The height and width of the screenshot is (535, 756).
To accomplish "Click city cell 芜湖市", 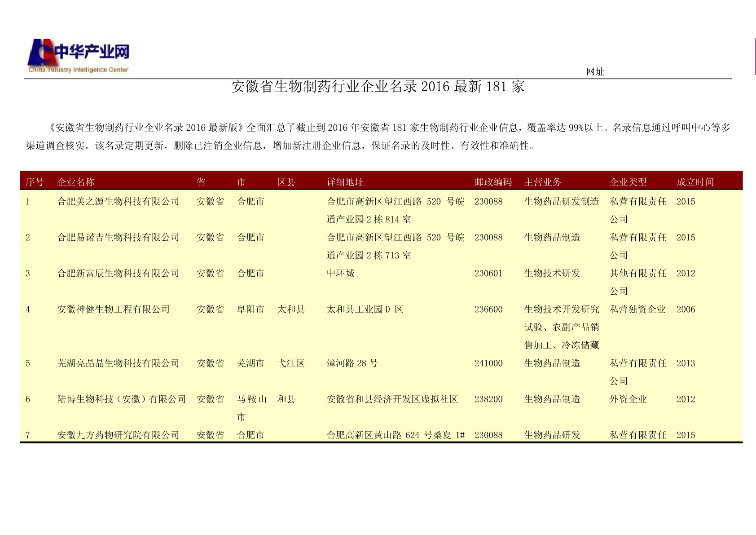I will pyautogui.click(x=251, y=363).
